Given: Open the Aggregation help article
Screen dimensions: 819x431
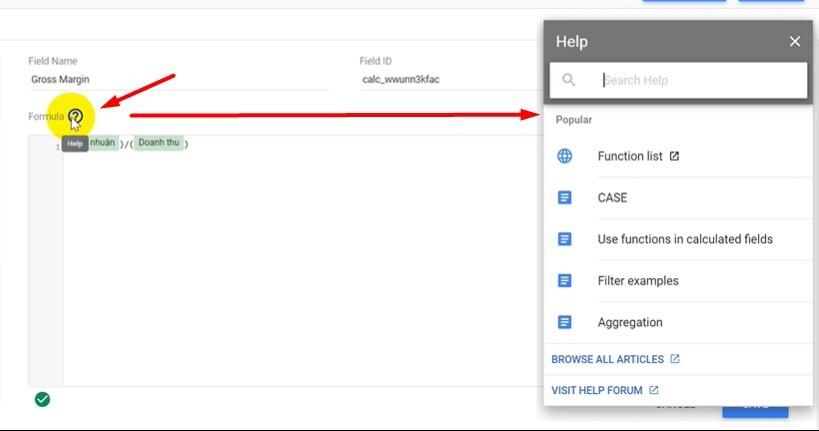Looking at the screenshot, I should click(x=630, y=322).
